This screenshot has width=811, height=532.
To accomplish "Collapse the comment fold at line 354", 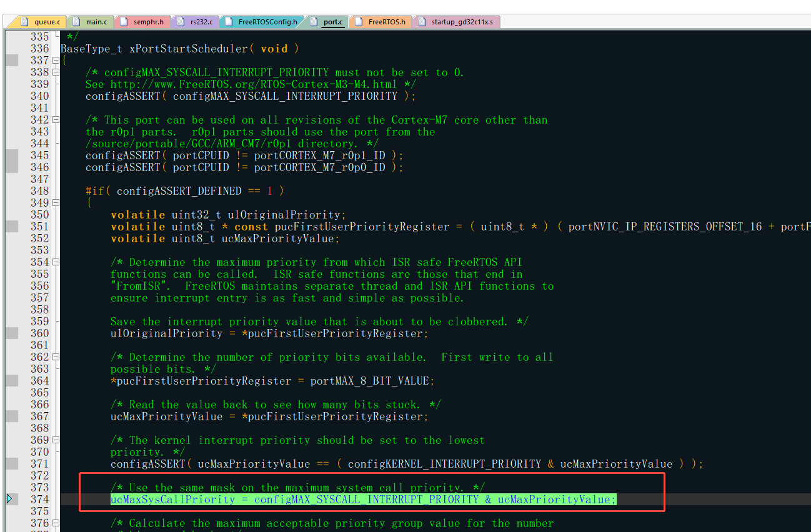I will (x=56, y=262).
